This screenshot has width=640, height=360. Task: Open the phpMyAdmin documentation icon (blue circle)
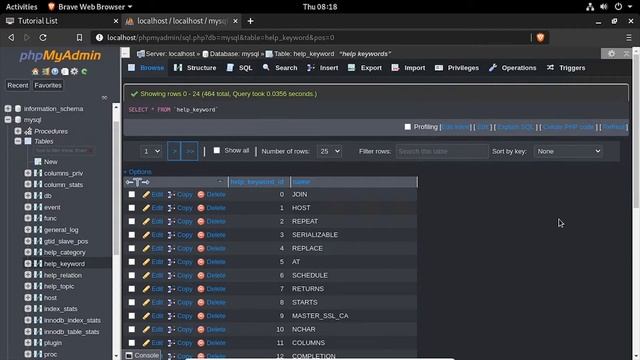tap(55, 71)
